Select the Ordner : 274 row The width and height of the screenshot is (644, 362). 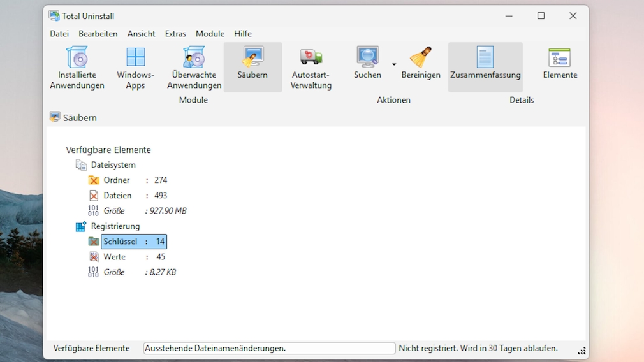pos(135,180)
